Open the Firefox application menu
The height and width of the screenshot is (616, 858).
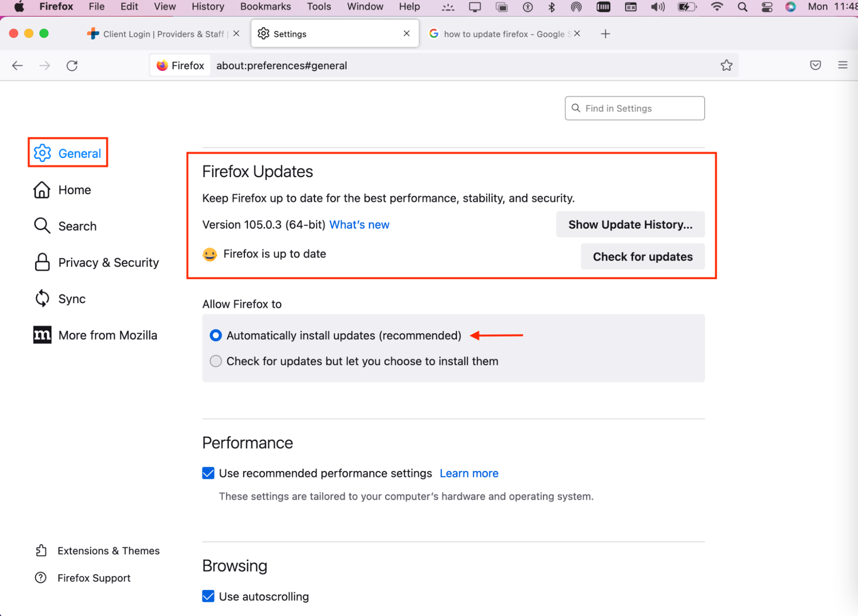point(843,65)
